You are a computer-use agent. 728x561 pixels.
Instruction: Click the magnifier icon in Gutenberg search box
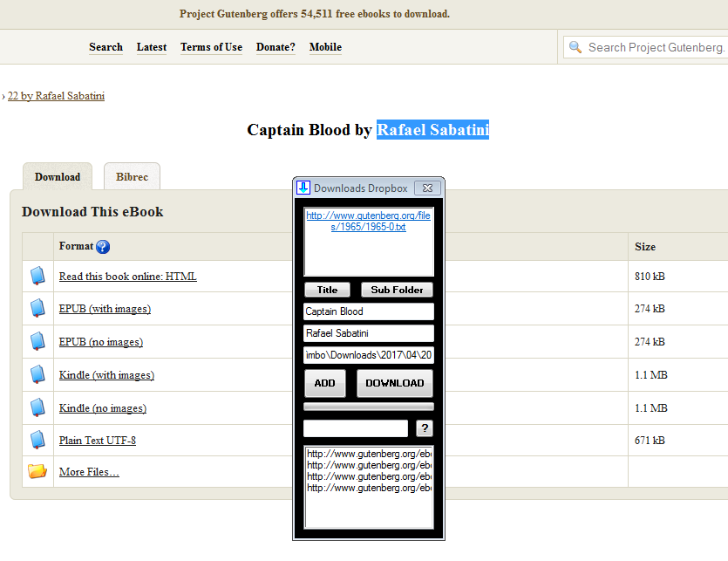point(575,47)
